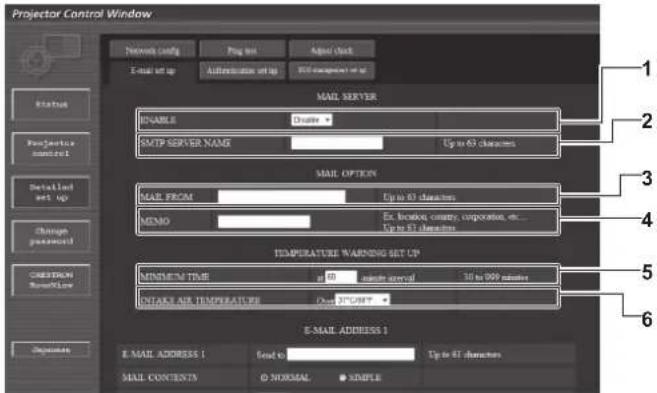The image size is (657, 393).
Task: Select NORMAL mail contents radio button
Action: [264, 377]
